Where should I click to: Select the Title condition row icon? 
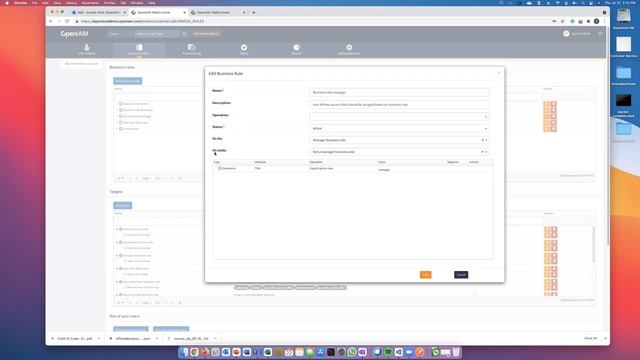(220, 168)
